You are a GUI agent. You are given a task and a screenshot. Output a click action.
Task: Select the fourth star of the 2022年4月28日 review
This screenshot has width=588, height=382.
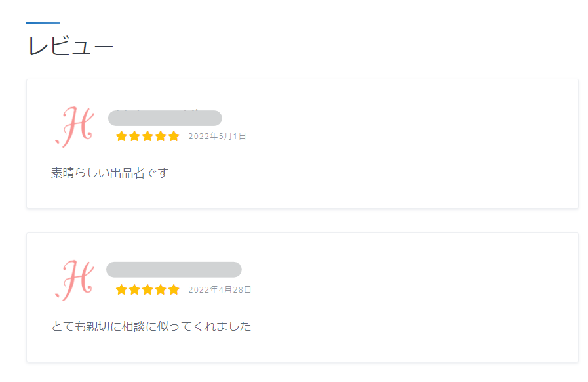(161, 290)
